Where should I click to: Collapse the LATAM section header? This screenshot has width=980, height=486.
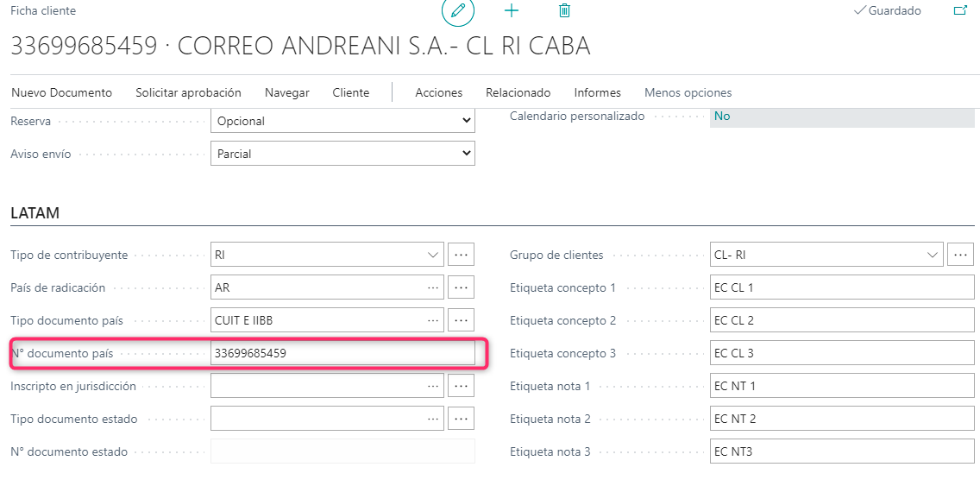coord(35,213)
